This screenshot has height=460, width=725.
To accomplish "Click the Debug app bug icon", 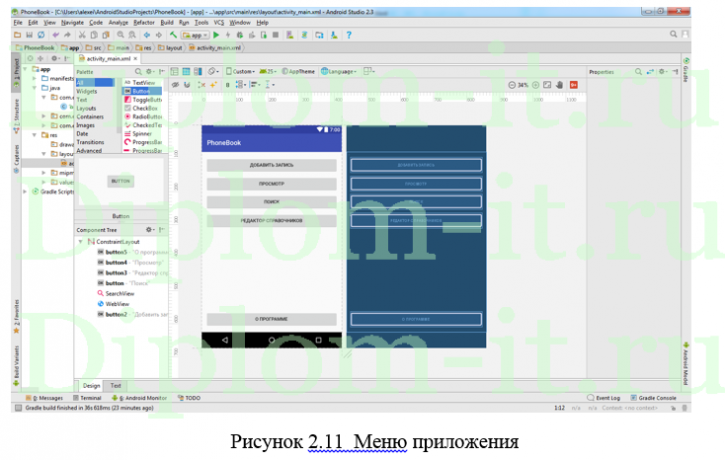I will coord(240,35).
